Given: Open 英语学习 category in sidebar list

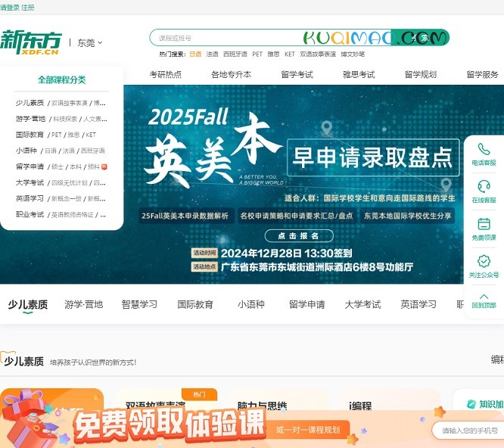Looking at the screenshot, I should [30, 198].
